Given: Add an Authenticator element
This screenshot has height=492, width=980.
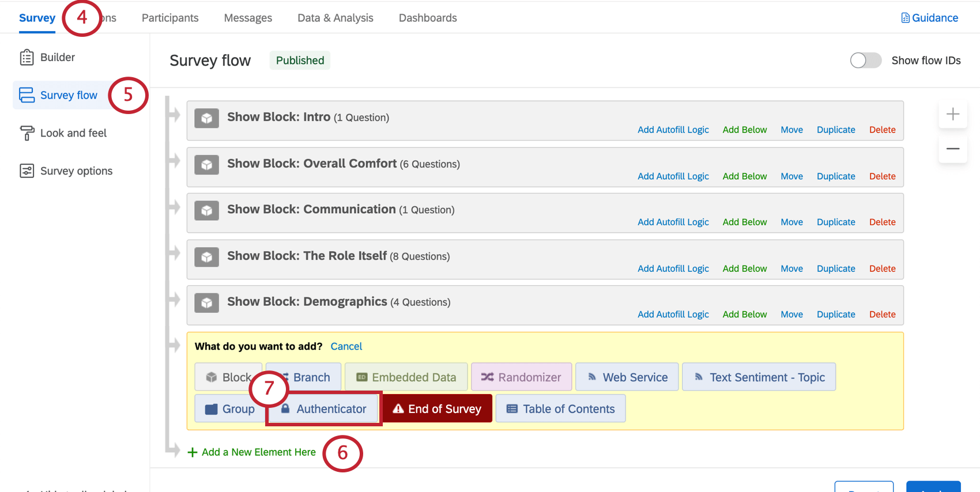Looking at the screenshot, I should (324, 409).
